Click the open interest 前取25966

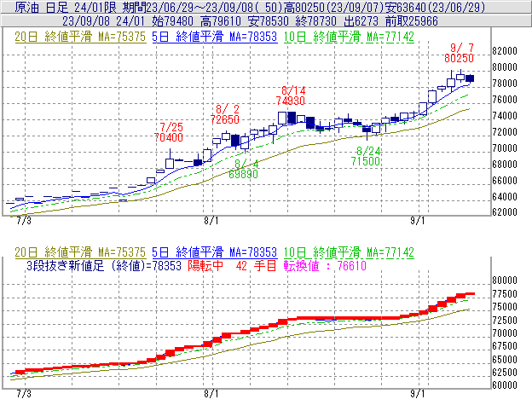click(x=412, y=21)
